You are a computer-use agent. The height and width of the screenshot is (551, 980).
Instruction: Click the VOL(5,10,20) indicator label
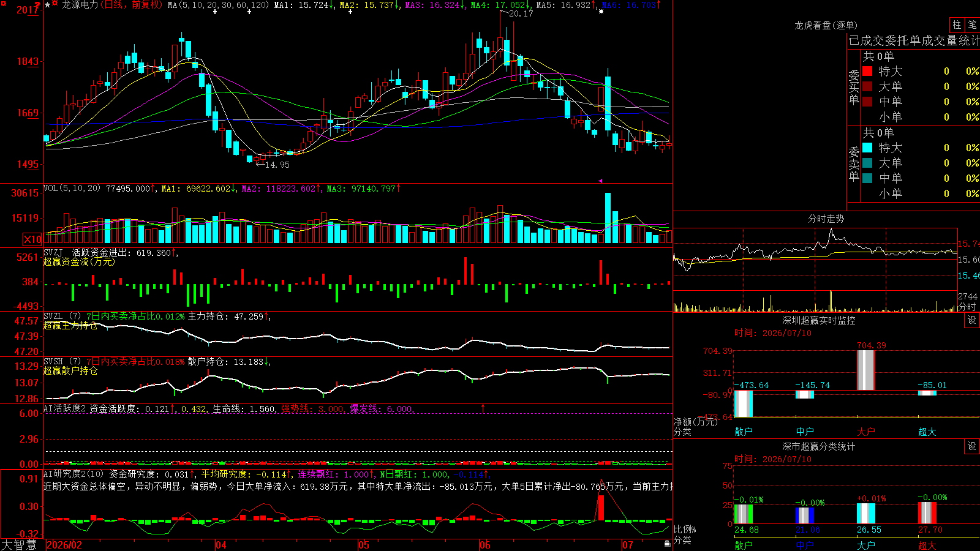[x=72, y=189]
